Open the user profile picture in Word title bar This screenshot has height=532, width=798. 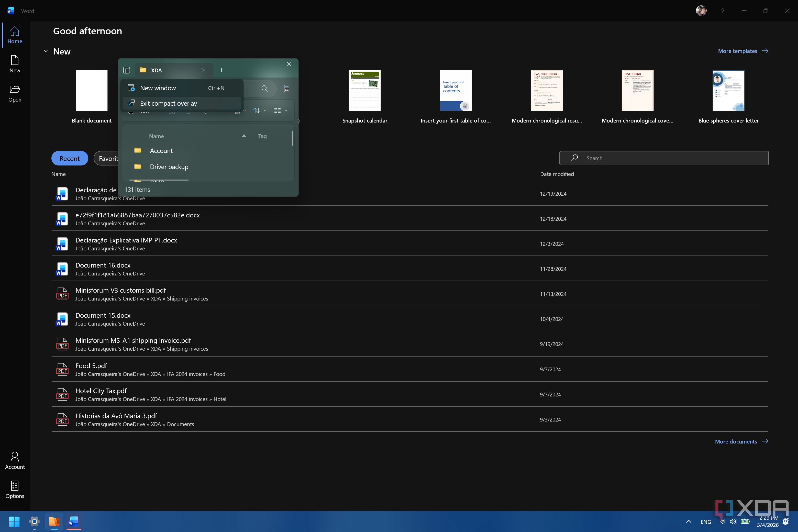click(701, 11)
